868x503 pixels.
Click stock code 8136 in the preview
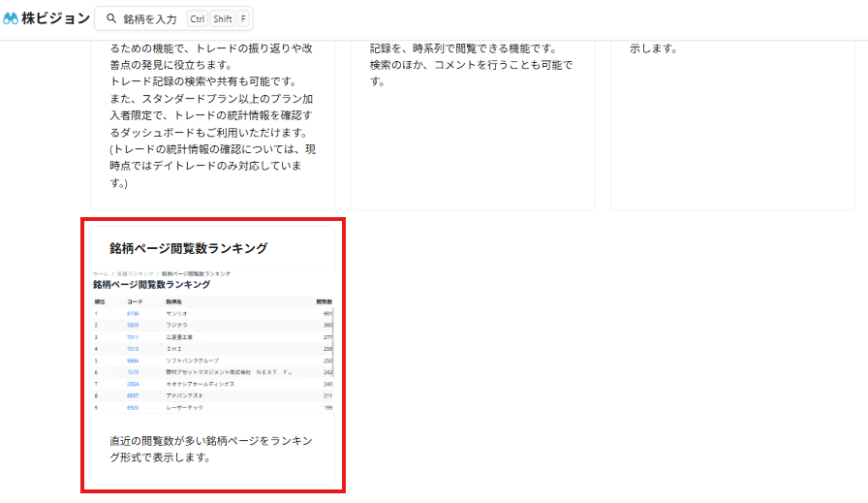133,314
